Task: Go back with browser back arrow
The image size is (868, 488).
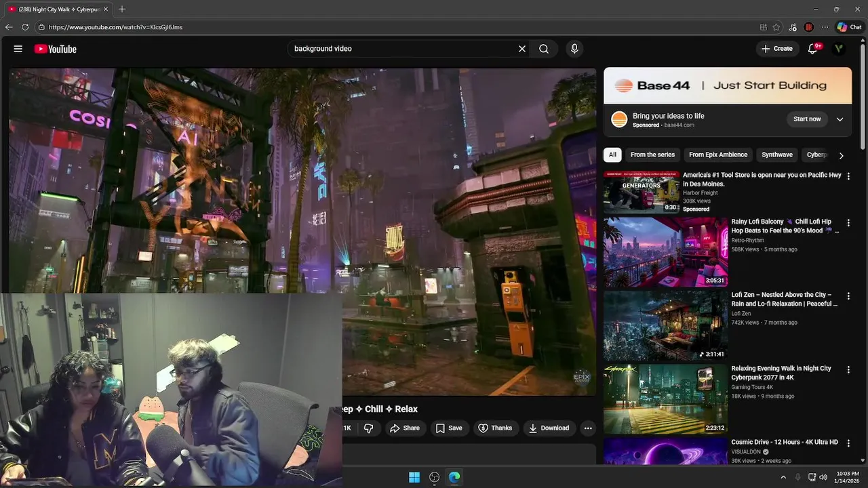Action: pyautogui.click(x=9, y=27)
